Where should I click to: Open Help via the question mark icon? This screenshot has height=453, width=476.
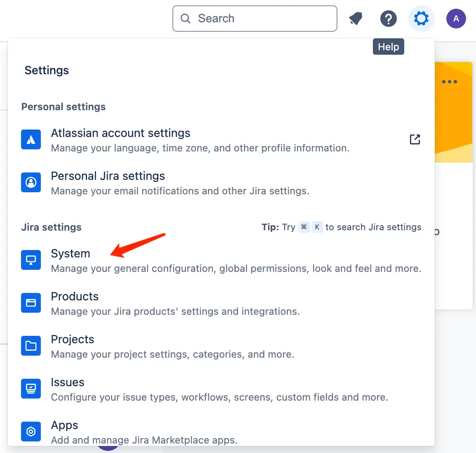(x=388, y=18)
